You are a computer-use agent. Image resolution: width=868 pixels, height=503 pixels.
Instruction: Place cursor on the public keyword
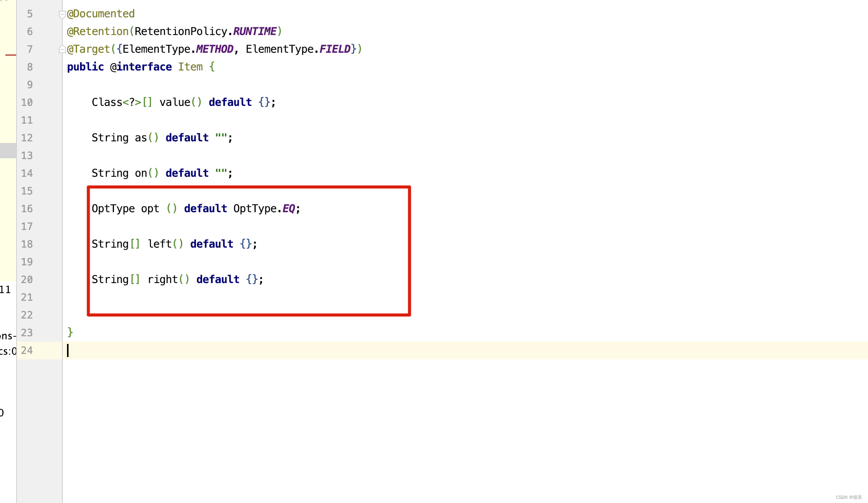click(x=85, y=67)
